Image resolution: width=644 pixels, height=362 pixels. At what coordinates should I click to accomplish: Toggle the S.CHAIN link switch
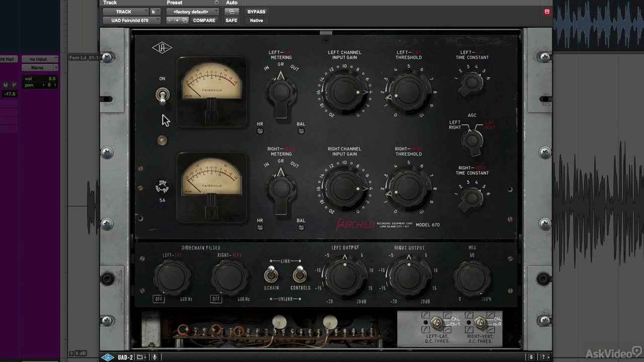pos(271,275)
